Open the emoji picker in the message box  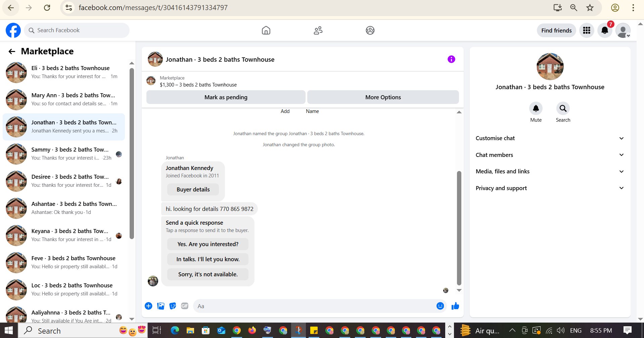[440, 306]
